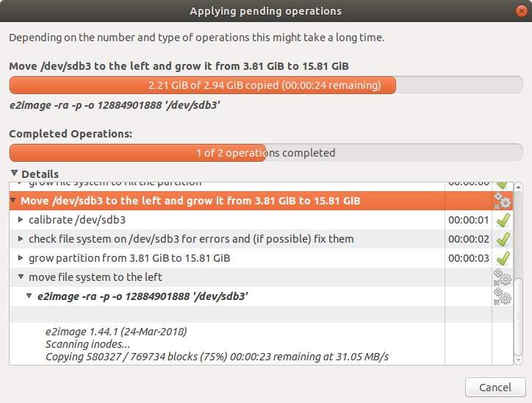
Task: Collapse the e2image command output row
Action: click(29, 296)
